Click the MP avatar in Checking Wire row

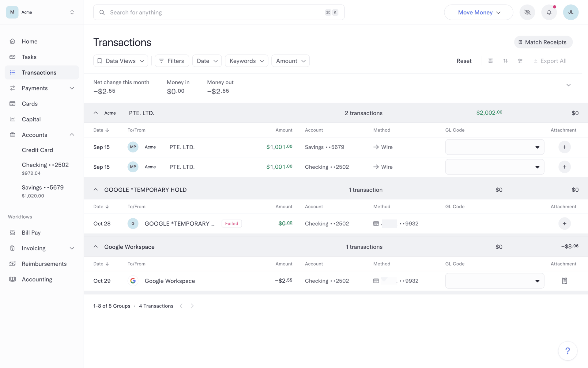133,167
